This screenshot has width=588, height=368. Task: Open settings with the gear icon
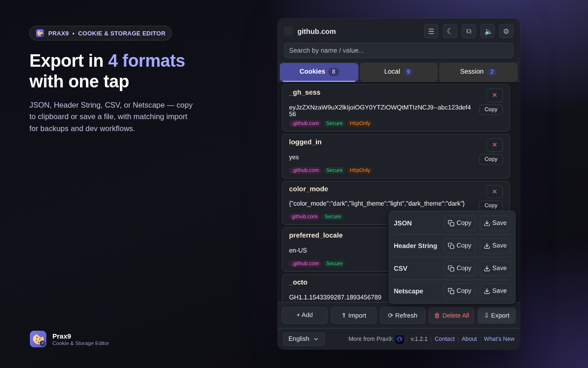pyautogui.click(x=506, y=31)
